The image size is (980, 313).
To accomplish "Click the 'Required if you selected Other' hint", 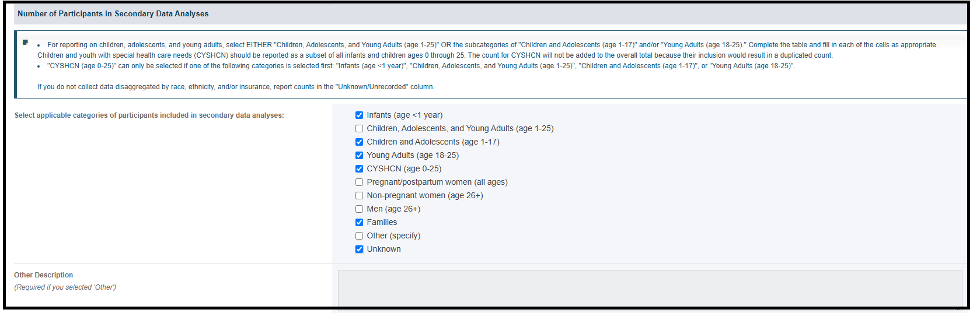I will 65,287.
